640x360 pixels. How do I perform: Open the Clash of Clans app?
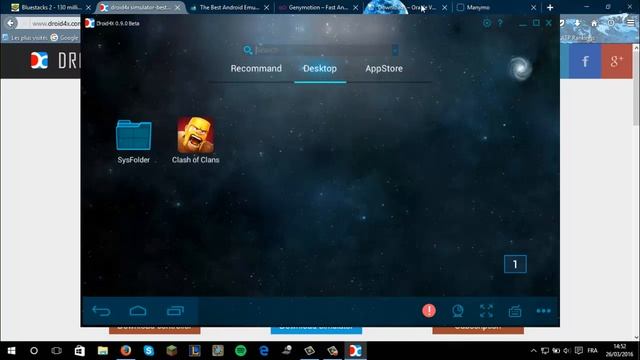click(x=196, y=140)
